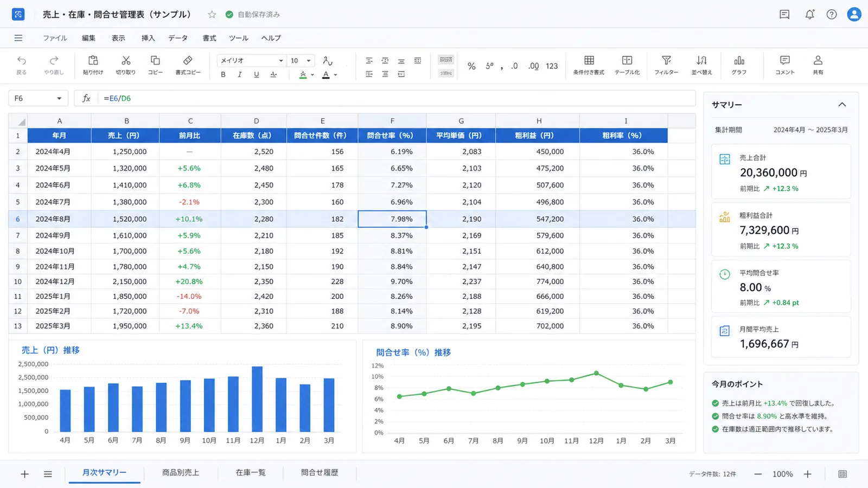Click the undo (戻る) button

tap(21, 65)
